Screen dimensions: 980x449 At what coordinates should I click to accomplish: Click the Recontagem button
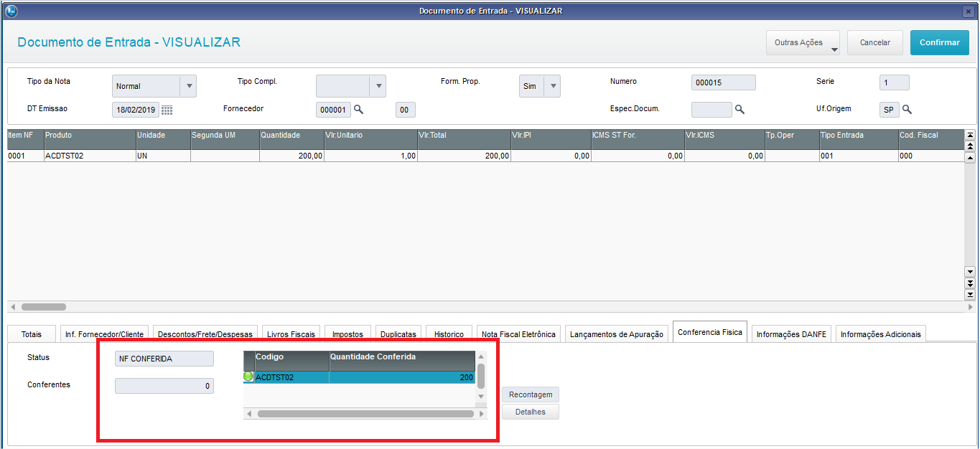click(531, 394)
